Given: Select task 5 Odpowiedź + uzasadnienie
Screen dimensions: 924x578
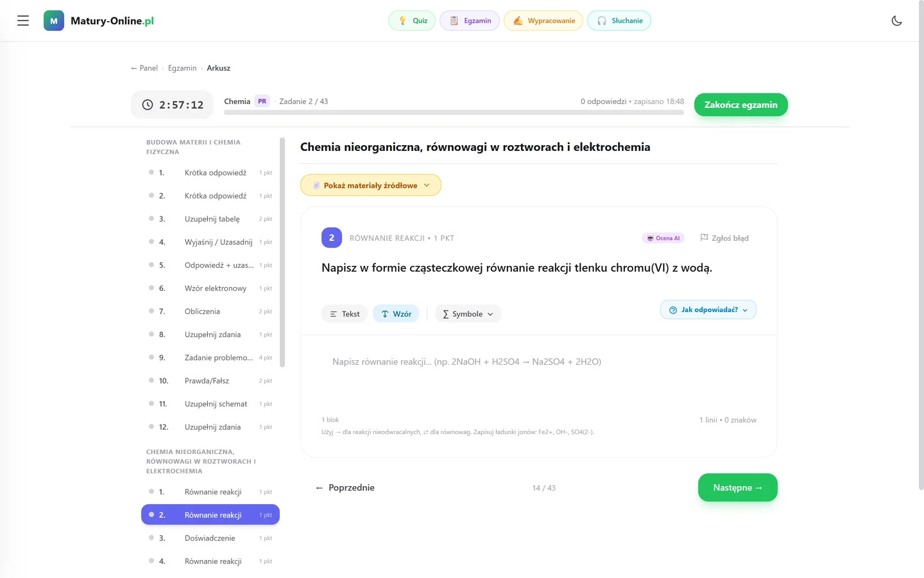Looking at the screenshot, I should pos(210,265).
